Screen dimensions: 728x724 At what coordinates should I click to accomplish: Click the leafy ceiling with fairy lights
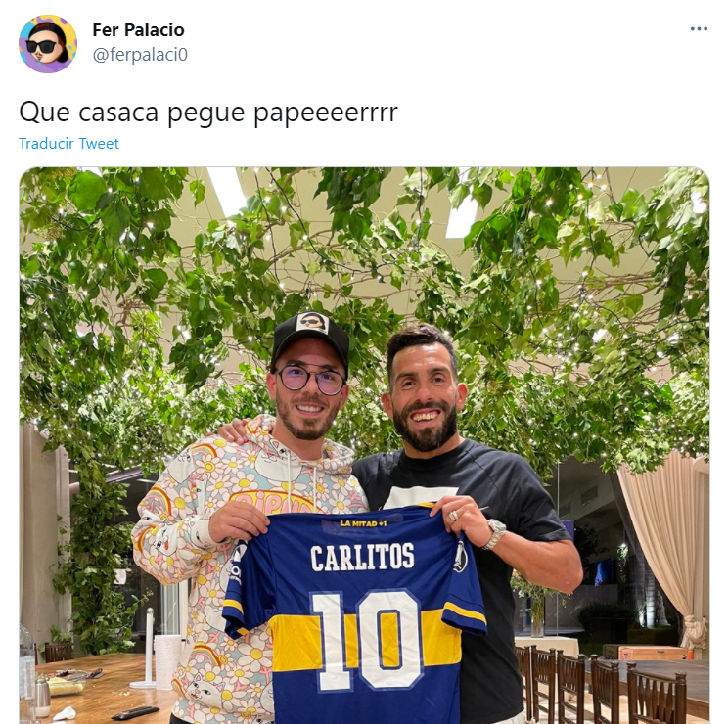click(364, 260)
